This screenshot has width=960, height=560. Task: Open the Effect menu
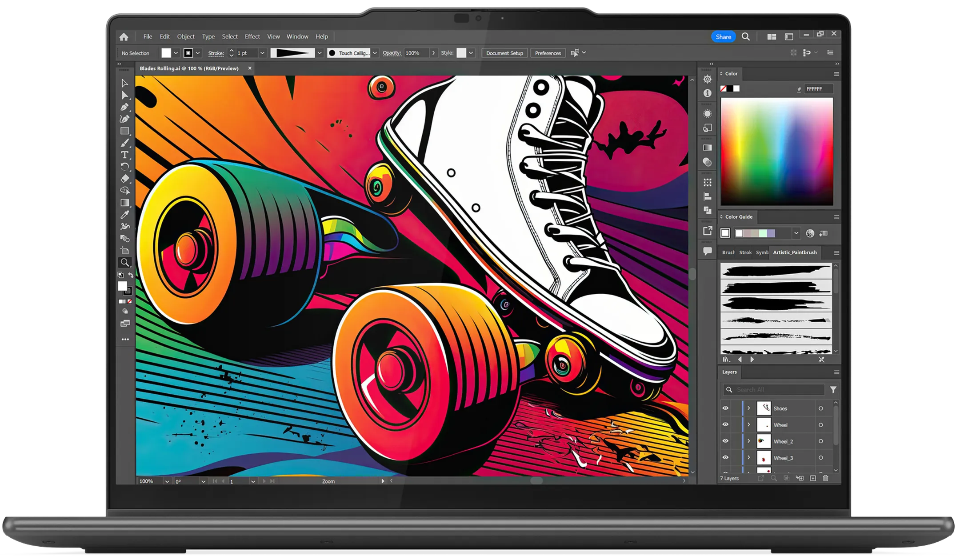pos(252,36)
